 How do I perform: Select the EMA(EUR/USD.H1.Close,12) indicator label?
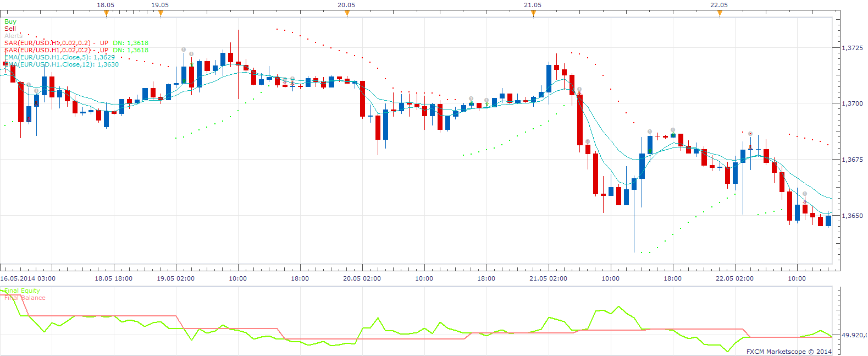click(x=62, y=64)
